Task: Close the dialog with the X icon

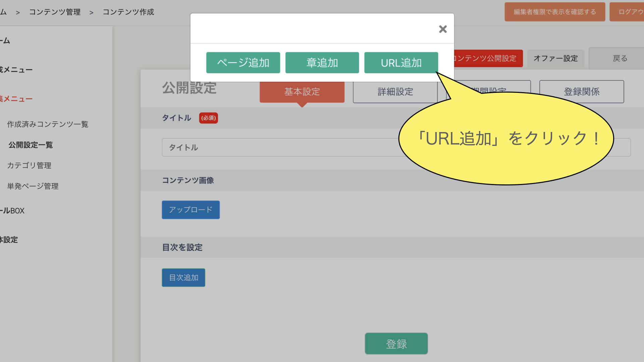Action: coord(443,29)
